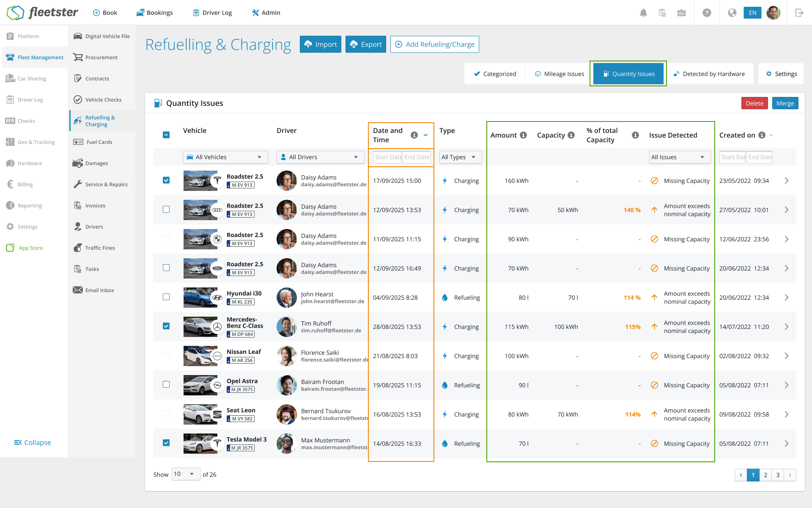Click the fleetster logo
812x508 pixels.
pos(42,13)
